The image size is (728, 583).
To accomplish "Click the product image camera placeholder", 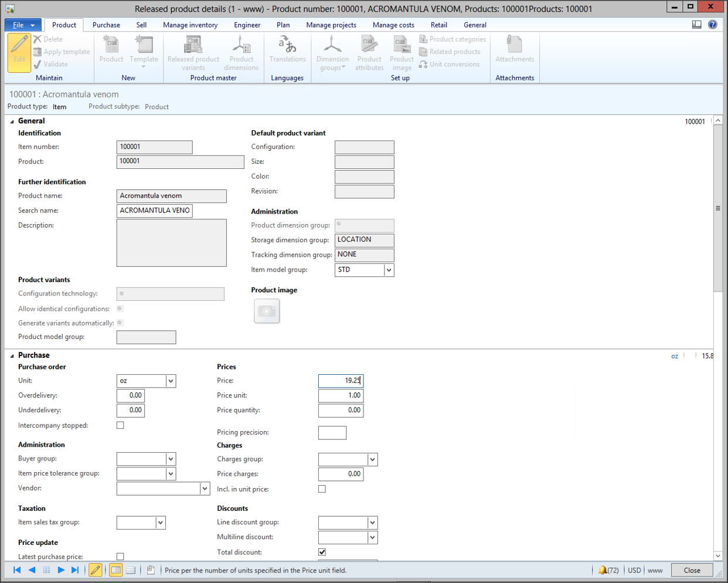I will click(x=267, y=311).
